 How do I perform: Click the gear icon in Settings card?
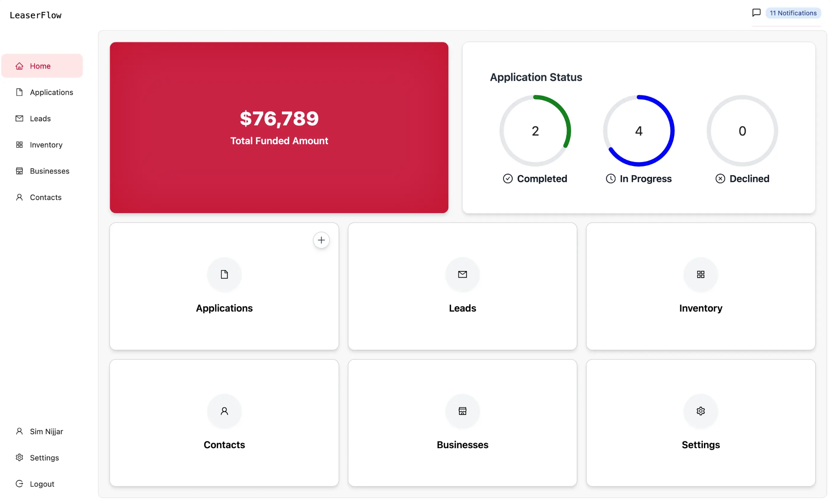(700, 411)
